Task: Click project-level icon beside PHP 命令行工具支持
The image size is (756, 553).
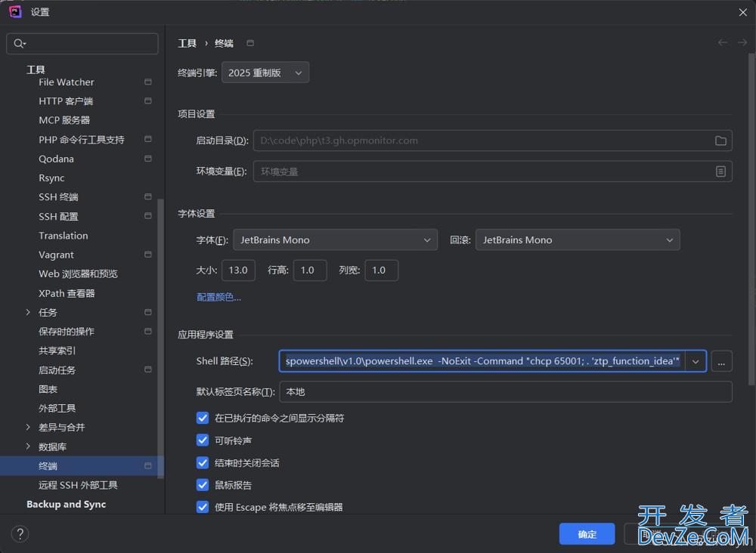Action: point(148,139)
